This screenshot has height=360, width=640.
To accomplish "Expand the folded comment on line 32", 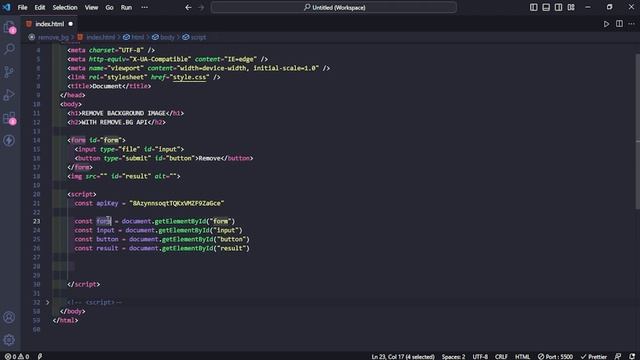I will [47, 302].
